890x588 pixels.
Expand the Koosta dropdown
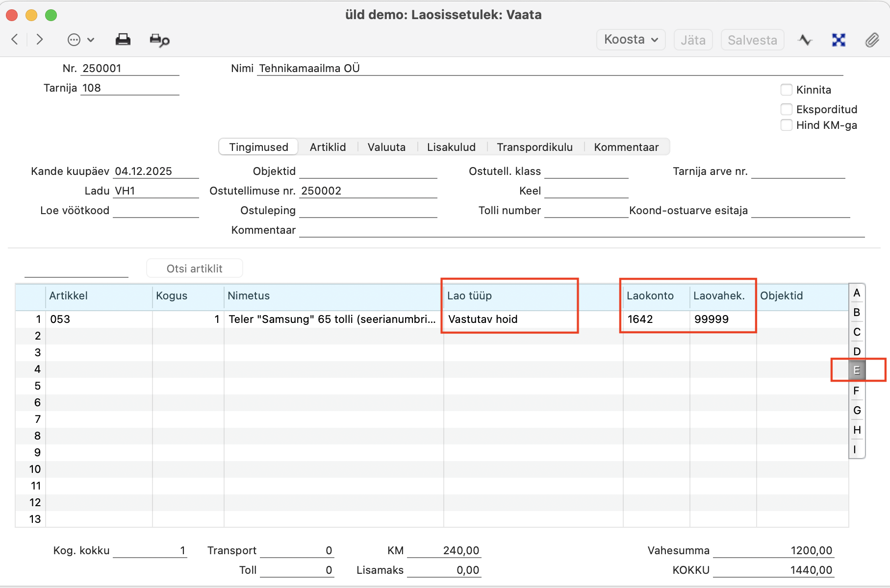631,40
